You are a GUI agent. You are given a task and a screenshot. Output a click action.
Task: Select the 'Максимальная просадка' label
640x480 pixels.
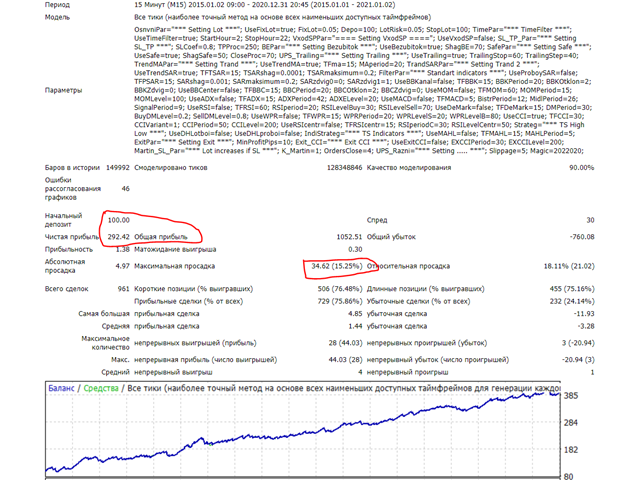pyautogui.click(x=174, y=266)
